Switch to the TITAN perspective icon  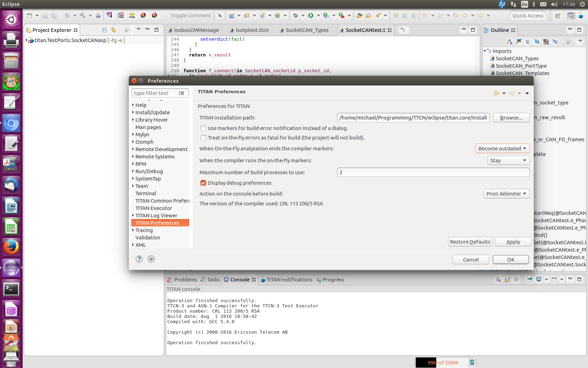581,16
